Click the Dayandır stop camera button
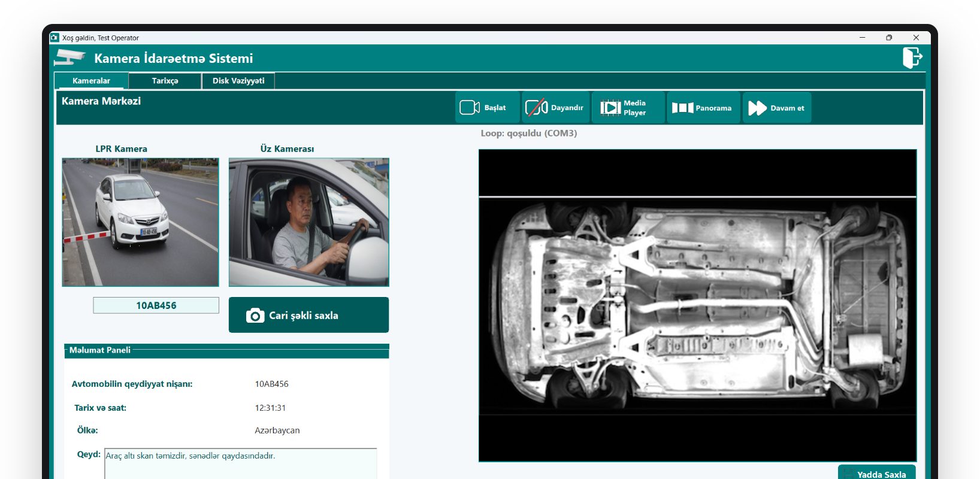This screenshot has width=980, height=479. 555,108
